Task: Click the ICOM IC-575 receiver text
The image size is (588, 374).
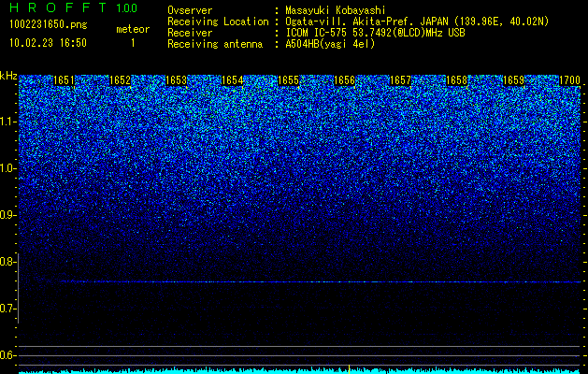Action: (375, 33)
